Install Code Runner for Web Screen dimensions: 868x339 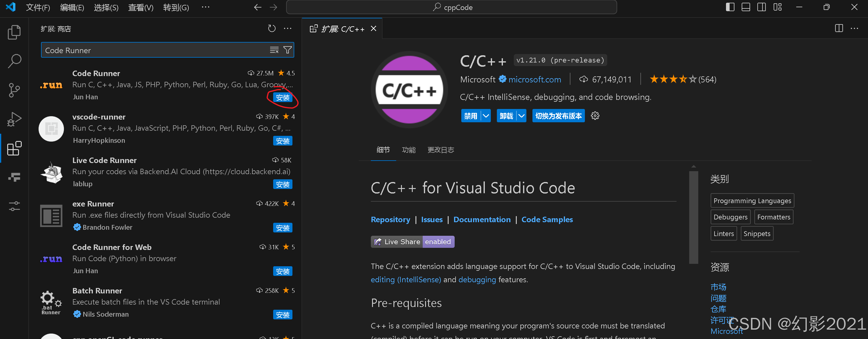point(283,272)
